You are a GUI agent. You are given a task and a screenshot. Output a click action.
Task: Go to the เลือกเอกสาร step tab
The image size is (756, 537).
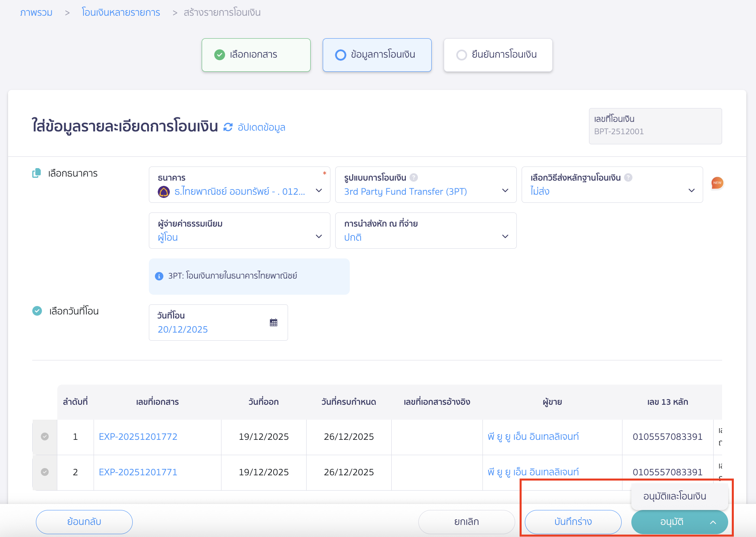tap(256, 55)
